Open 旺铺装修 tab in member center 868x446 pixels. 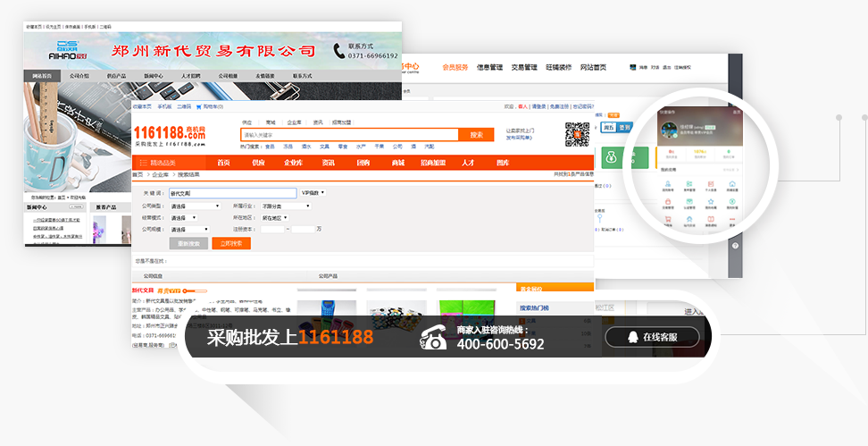coord(558,67)
